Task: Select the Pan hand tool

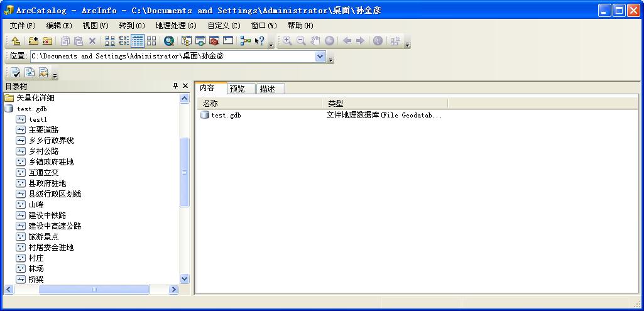Action: (x=315, y=41)
